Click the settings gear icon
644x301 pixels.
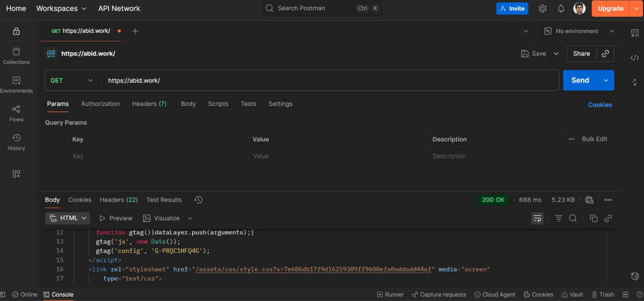[x=543, y=9]
